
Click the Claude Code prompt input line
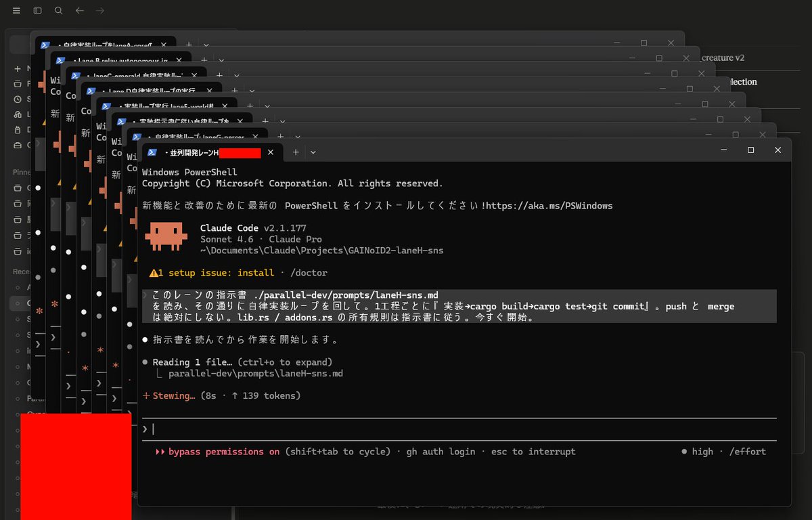pos(459,429)
